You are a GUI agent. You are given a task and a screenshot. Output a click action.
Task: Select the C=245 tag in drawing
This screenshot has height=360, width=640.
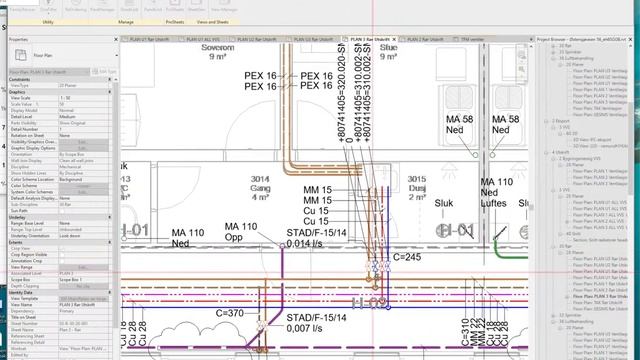click(407, 257)
